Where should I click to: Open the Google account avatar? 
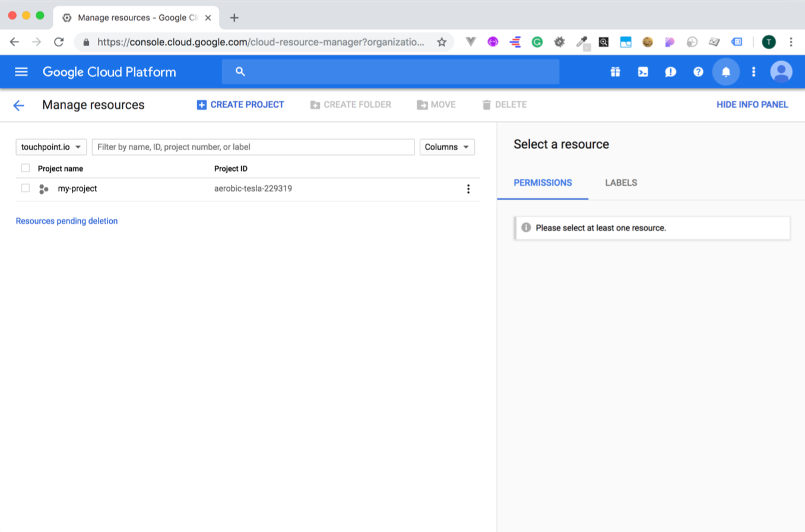781,72
